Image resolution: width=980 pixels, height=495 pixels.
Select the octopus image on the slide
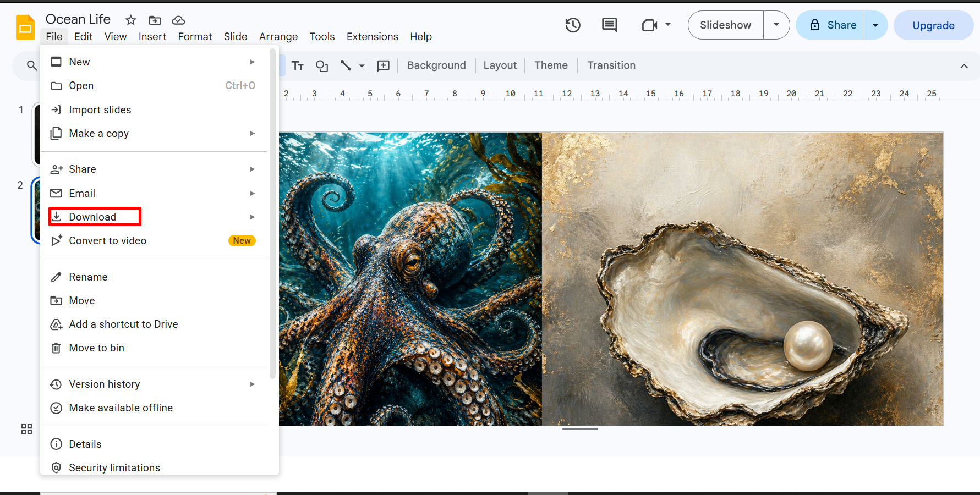point(410,279)
